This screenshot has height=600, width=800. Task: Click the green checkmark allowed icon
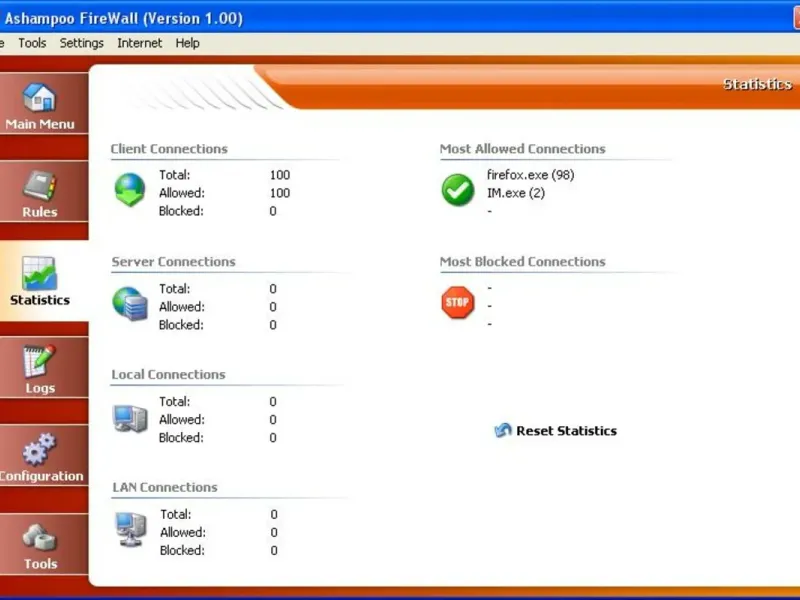tap(458, 190)
